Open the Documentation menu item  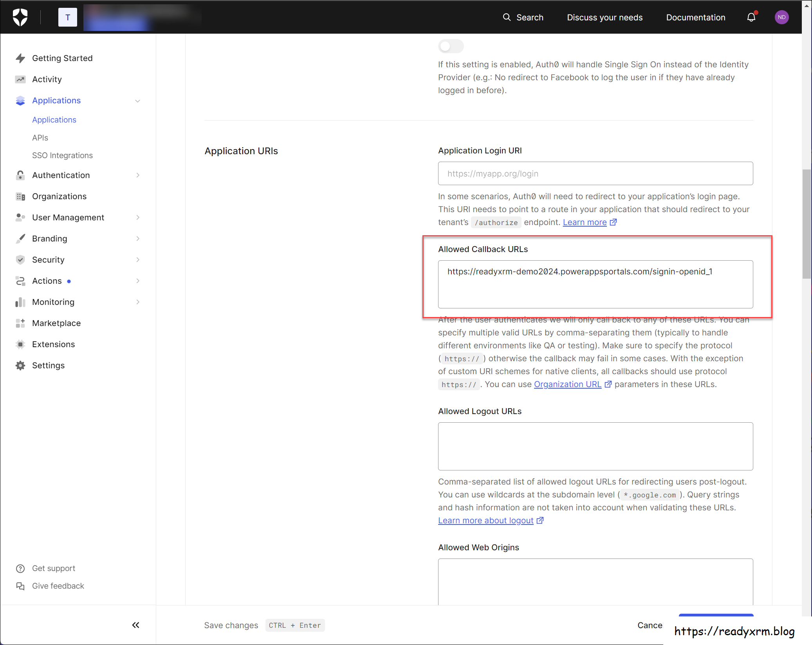click(x=696, y=17)
